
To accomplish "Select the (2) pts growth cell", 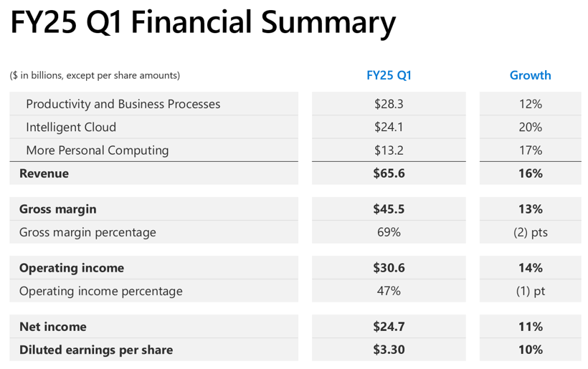I will (530, 232).
